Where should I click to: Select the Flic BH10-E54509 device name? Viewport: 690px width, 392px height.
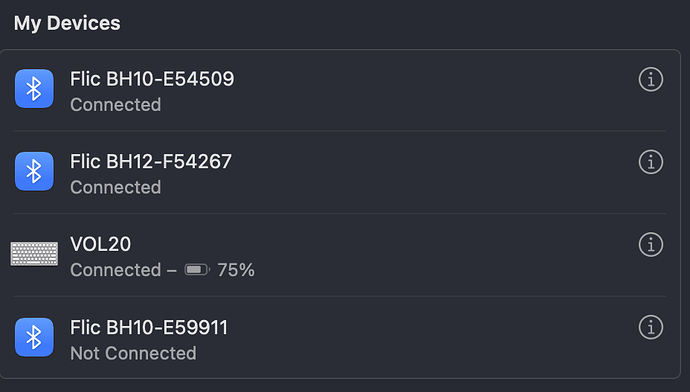[152, 79]
